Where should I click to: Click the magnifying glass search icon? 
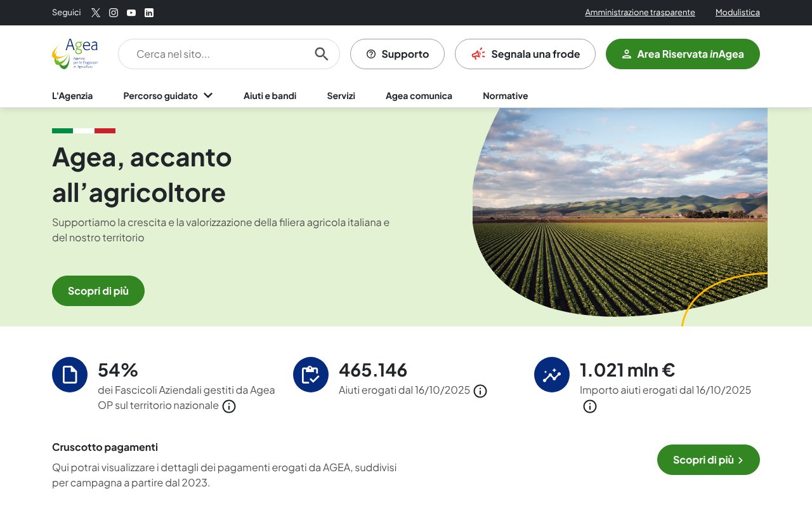(322, 54)
